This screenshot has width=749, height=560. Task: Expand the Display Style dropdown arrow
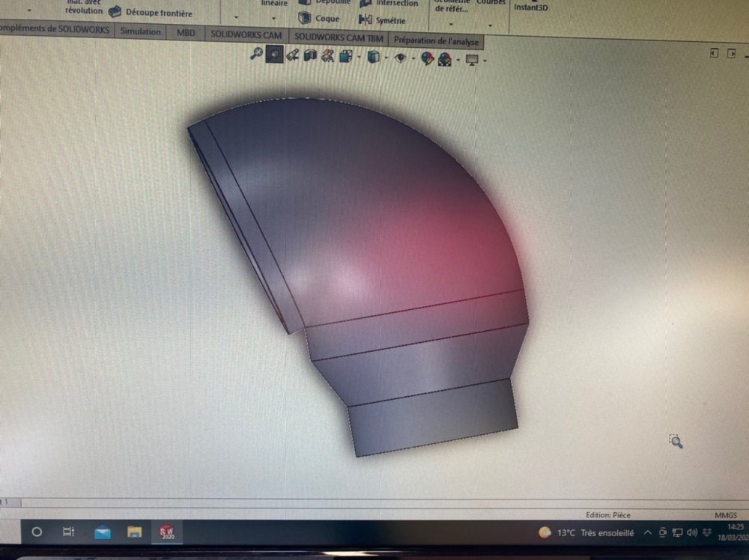click(386, 58)
